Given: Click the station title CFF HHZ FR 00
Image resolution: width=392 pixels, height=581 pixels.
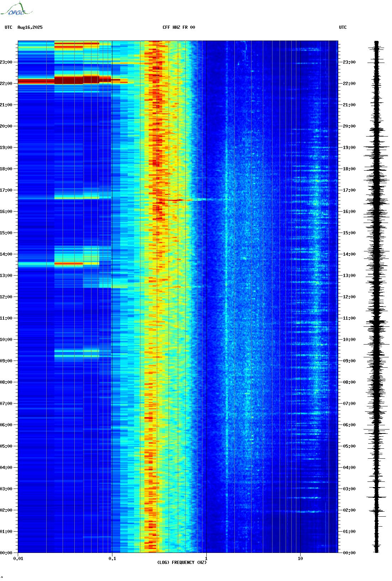Looking at the screenshot, I should coord(179,27).
